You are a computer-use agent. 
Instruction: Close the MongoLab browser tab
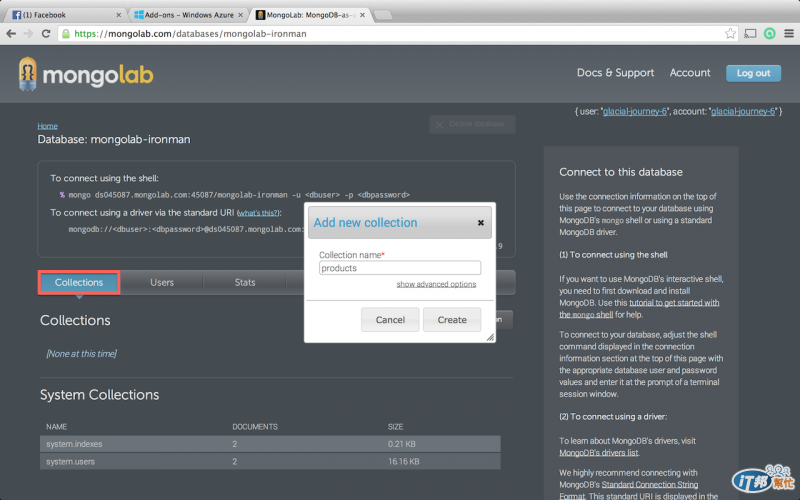[362, 15]
